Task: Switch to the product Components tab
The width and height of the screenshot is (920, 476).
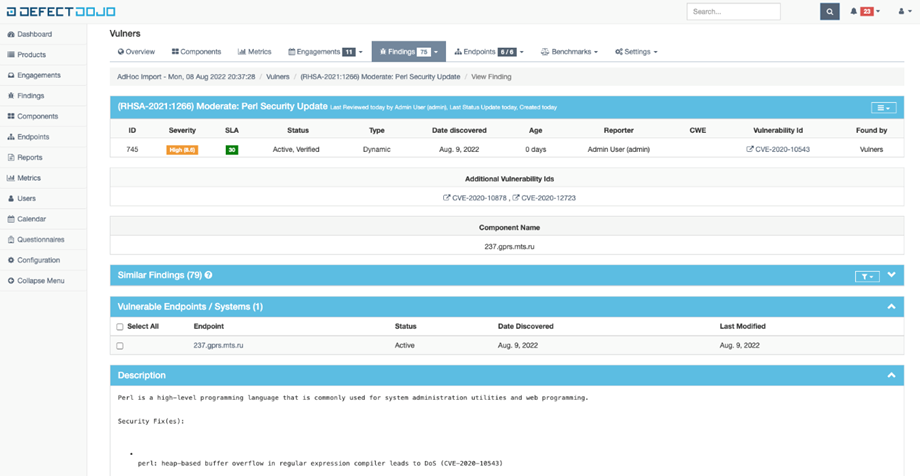Action: pyautogui.click(x=196, y=52)
